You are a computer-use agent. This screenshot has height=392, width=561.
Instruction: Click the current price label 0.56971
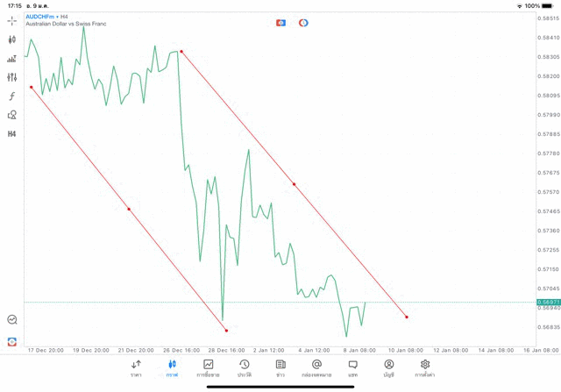pos(549,302)
